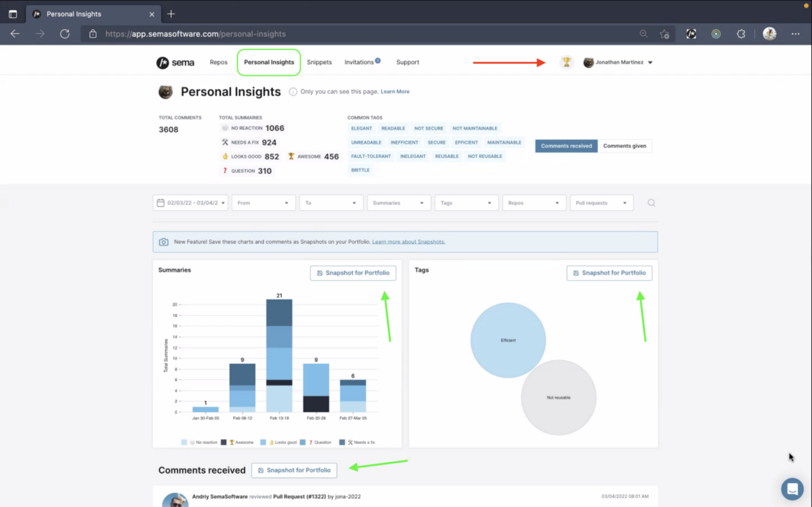The image size is (812, 507).
Task: Click the Efficient bubble in Tags chart
Action: 508,340
